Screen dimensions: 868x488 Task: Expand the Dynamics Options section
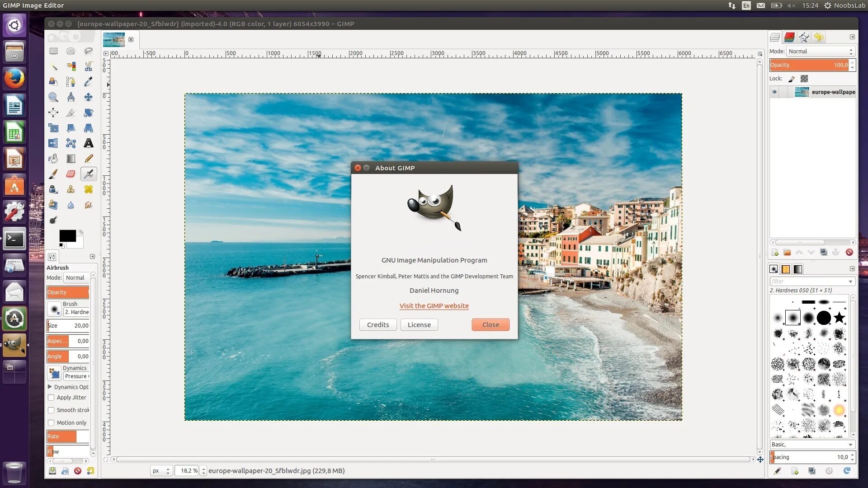coord(50,387)
